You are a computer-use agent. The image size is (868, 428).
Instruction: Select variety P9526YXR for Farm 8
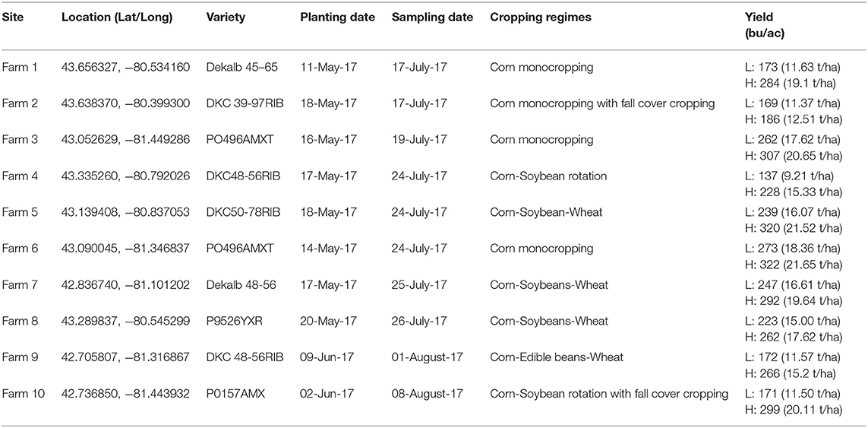point(230,322)
